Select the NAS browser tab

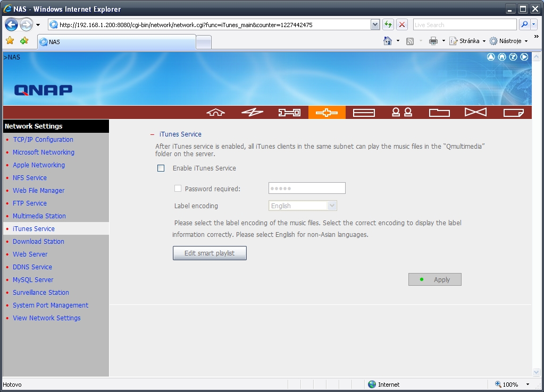pyautogui.click(x=116, y=42)
